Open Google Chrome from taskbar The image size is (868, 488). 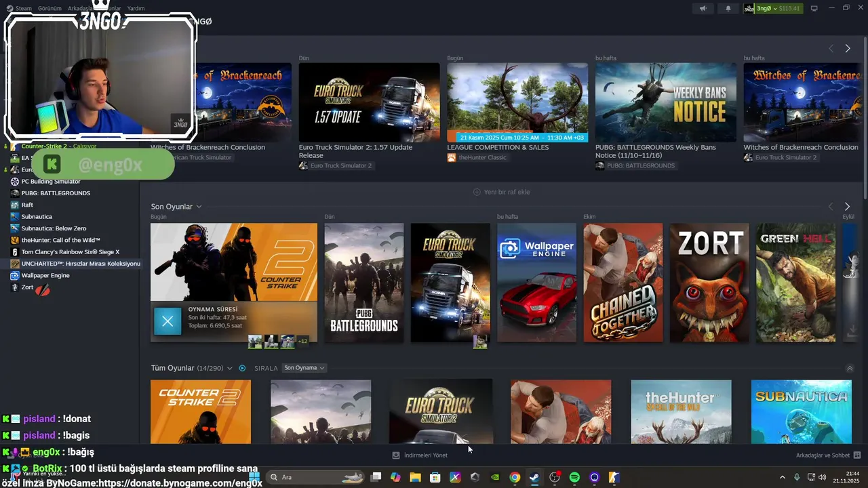pyautogui.click(x=515, y=477)
